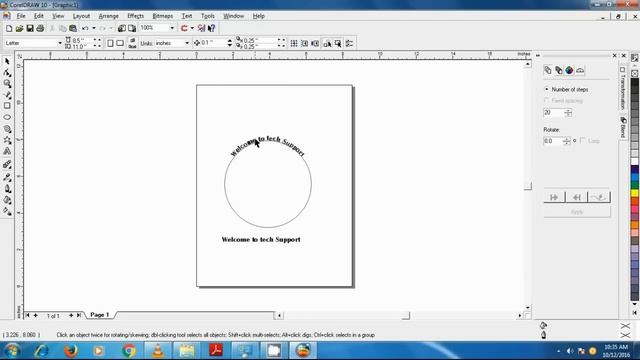Select the Ellipse tool
Screen dimensions: 640x360
click(x=7, y=117)
